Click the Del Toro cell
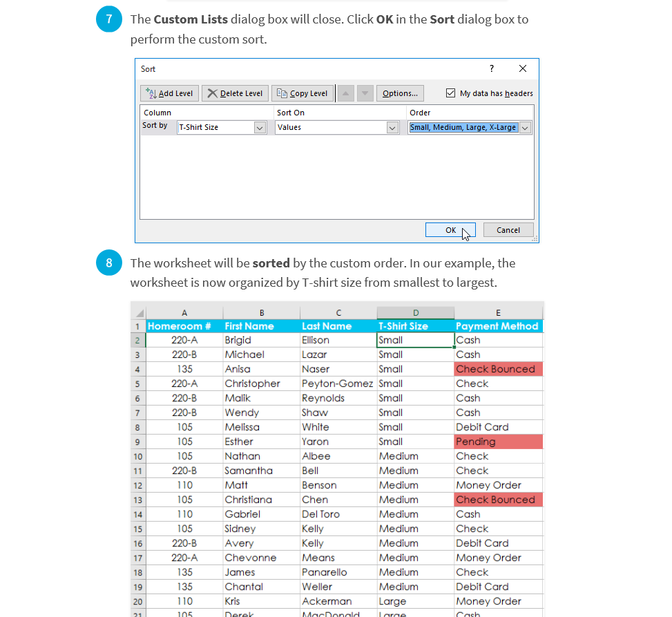The width and height of the screenshot is (672, 617). pos(338,514)
